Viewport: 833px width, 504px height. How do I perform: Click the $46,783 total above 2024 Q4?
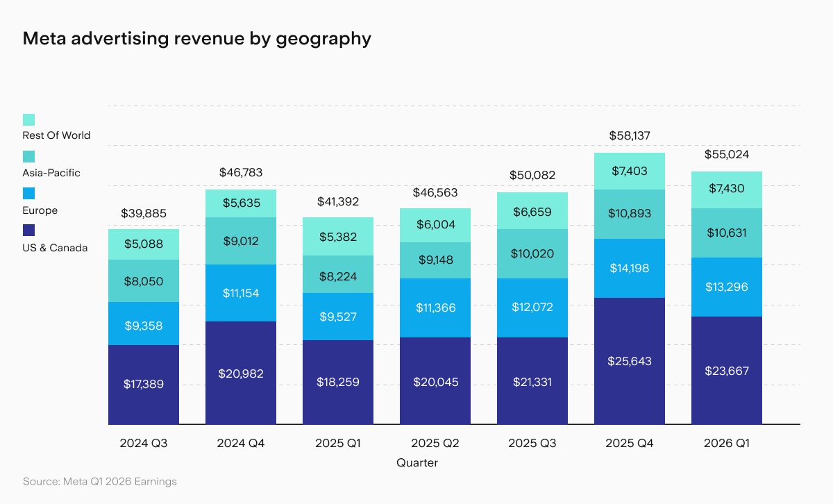coord(241,172)
